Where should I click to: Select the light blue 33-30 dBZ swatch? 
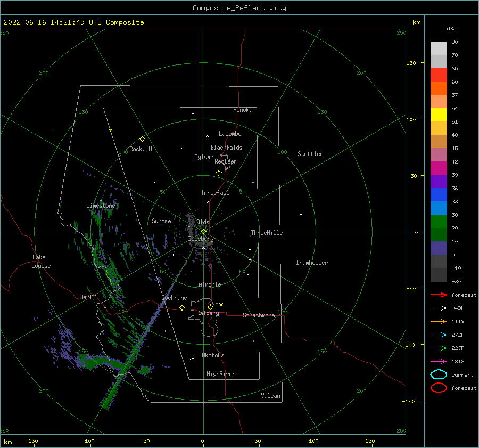439,208
